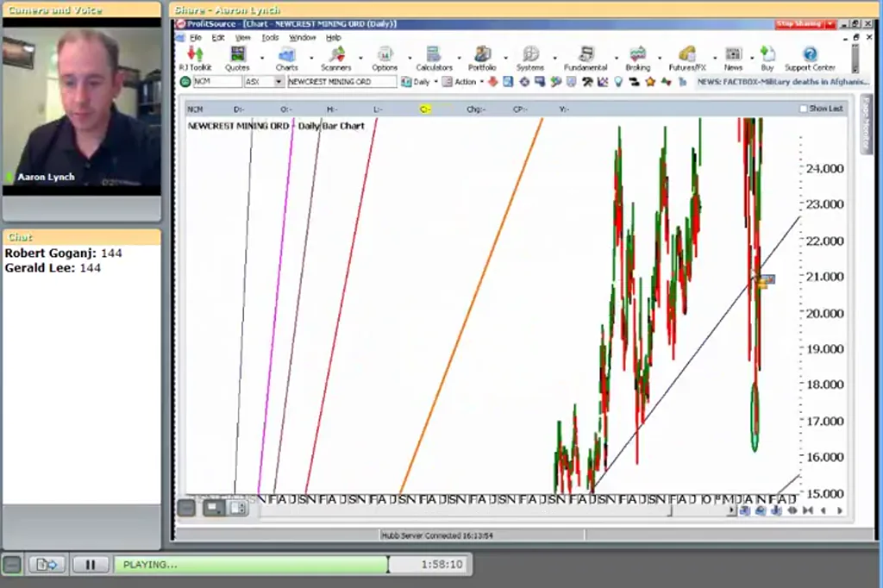Expand the Options dropdown arrow

[x=410, y=58]
